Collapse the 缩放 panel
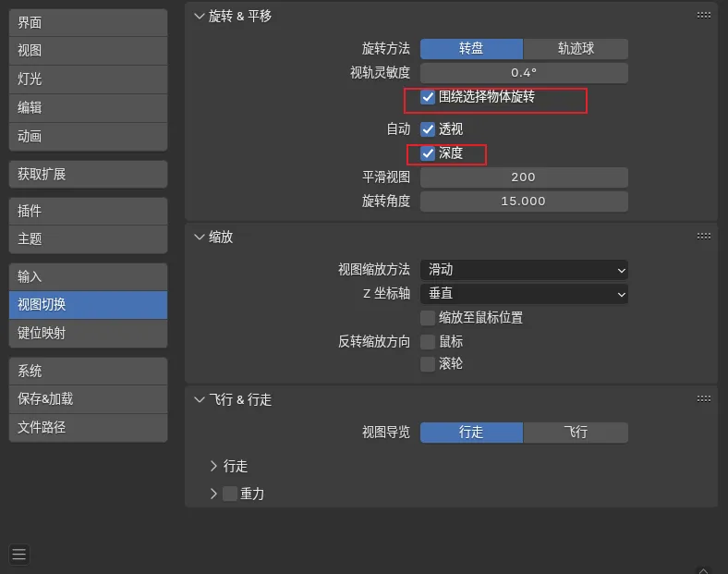 pyautogui.click(x=199, y=237)
